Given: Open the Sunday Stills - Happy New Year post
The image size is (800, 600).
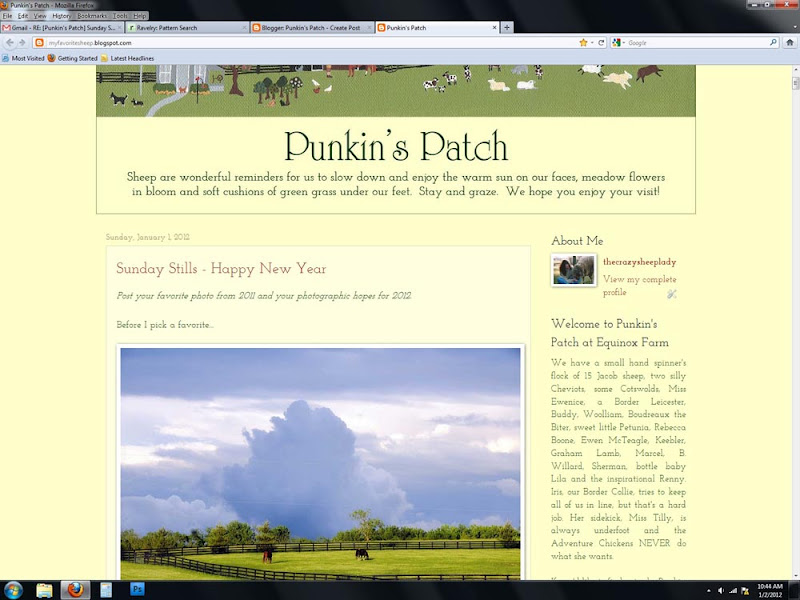Looking at the screenshot, I should tap(221, 268).
